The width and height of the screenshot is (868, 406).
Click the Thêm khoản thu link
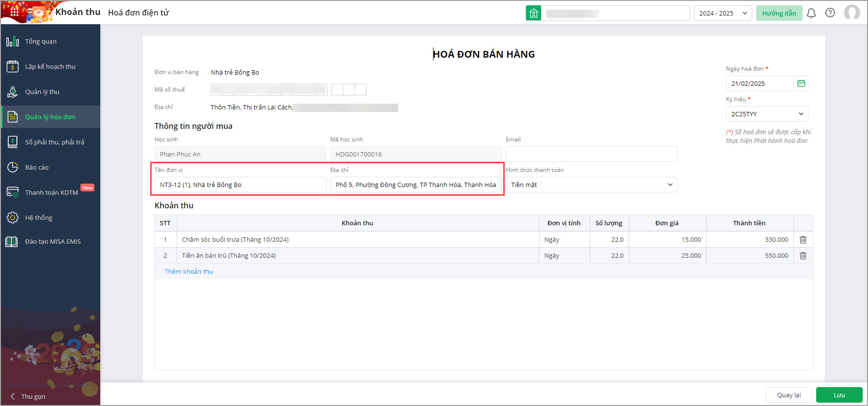click(x=189, y=271)
